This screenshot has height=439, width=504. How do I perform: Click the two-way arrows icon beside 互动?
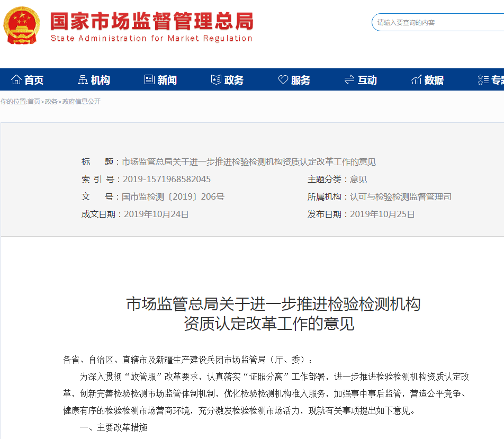(x=349, y=80)
